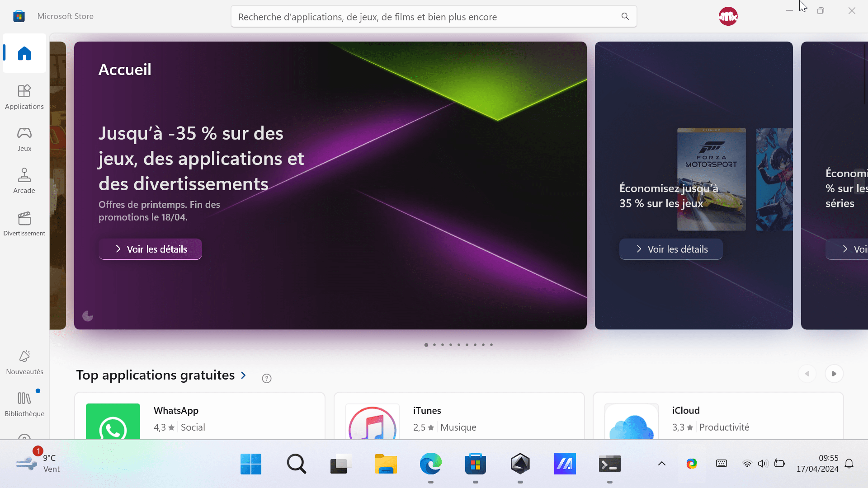
Task: Show next top free apps arrow
Action: pos(834,374)
